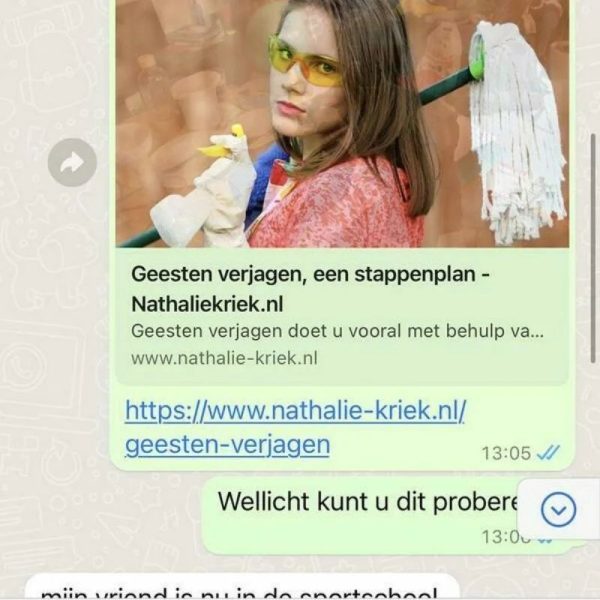Tap the preview description 'Geesten verjagen doet u vooral'
The height and width of the screenshot is (600, 600).
tap(337, 331)
